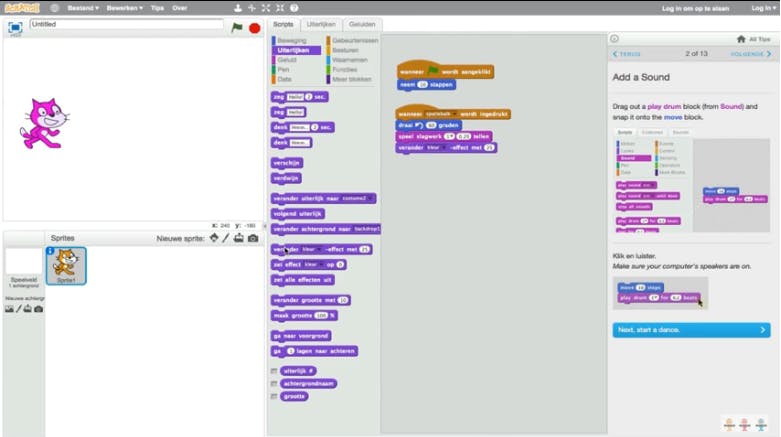Select the Meer blokken category
Screen dimensions: 781x437
[352, 79]
